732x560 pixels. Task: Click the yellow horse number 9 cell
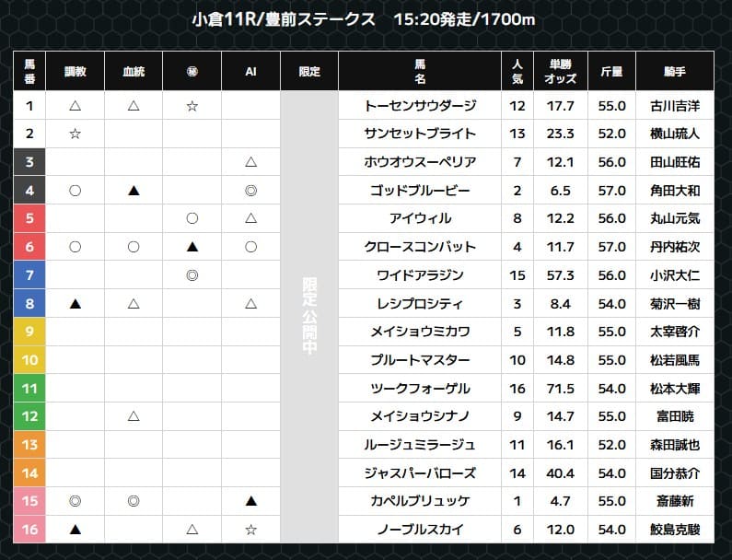click(29, 332)
